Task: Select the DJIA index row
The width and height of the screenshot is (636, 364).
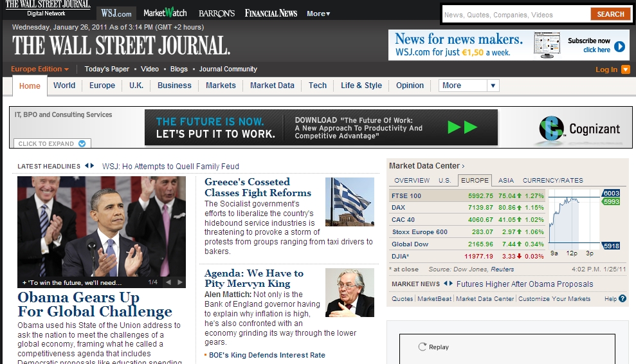Action: (x=468, y=256)
